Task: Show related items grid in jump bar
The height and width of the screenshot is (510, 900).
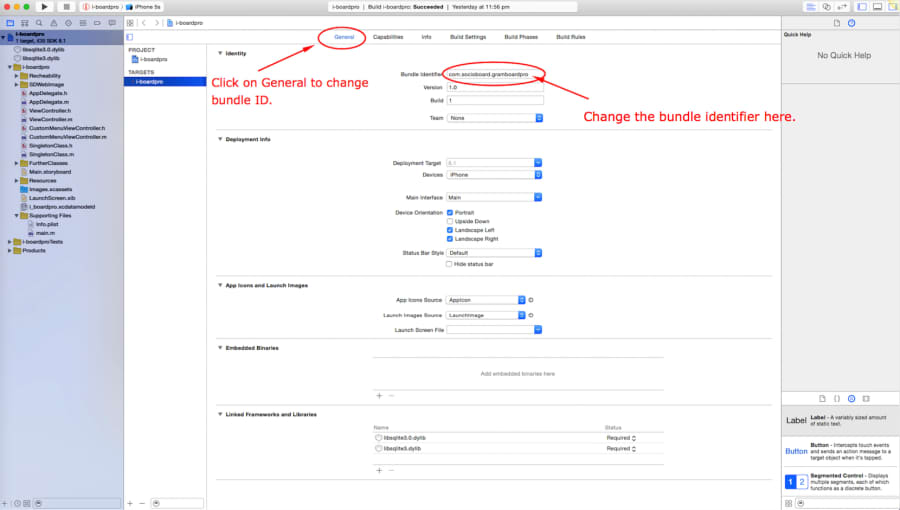Action: click(130, 23)
